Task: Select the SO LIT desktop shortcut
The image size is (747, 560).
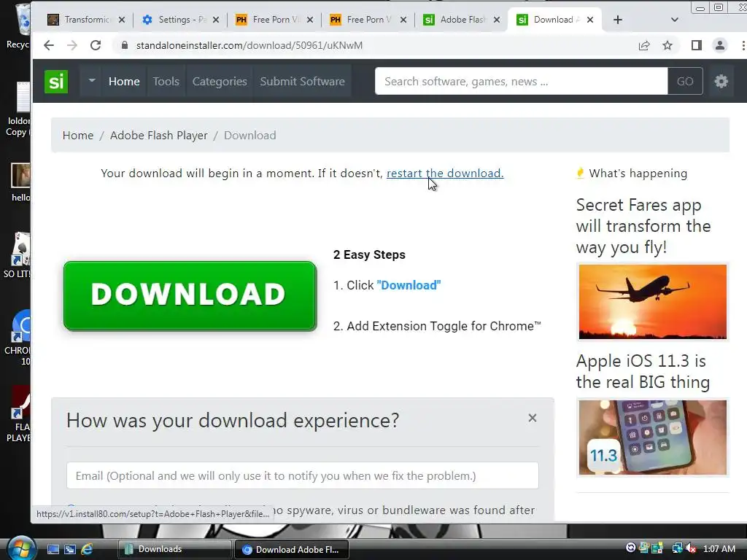Action: click(x=19, y=254)
